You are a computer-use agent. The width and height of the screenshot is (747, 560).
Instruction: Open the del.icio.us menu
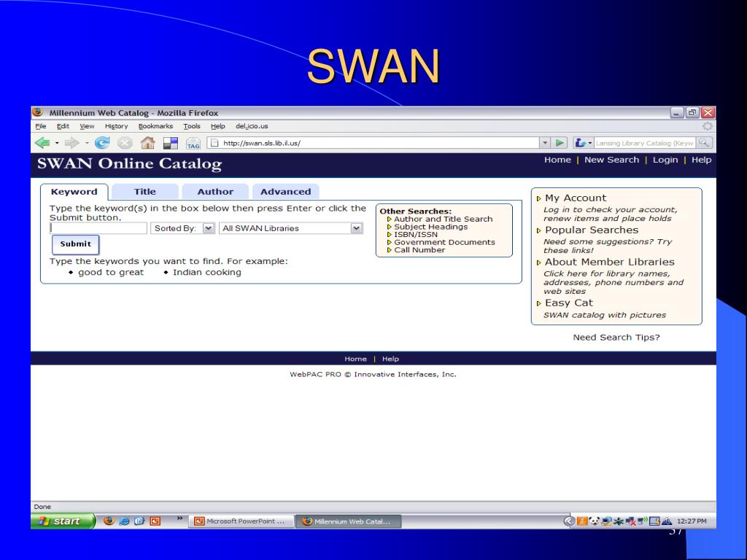click(252, 126)
